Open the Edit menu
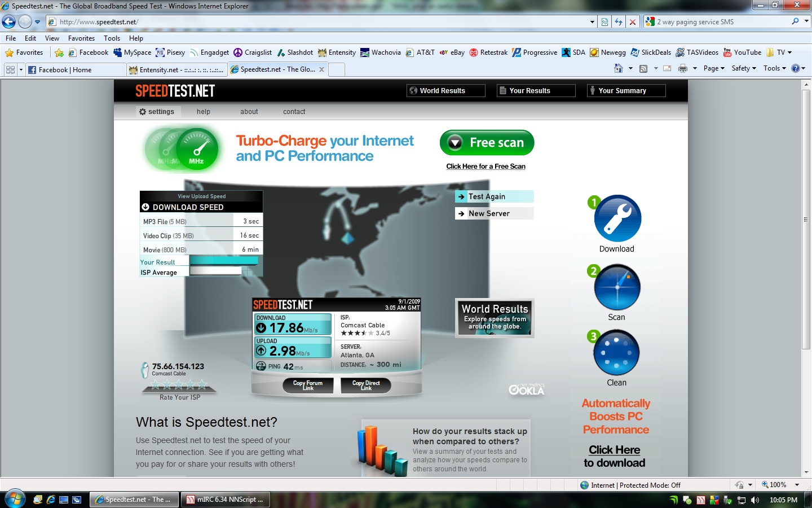Screen dimensions: 812x508 [30, 38]
